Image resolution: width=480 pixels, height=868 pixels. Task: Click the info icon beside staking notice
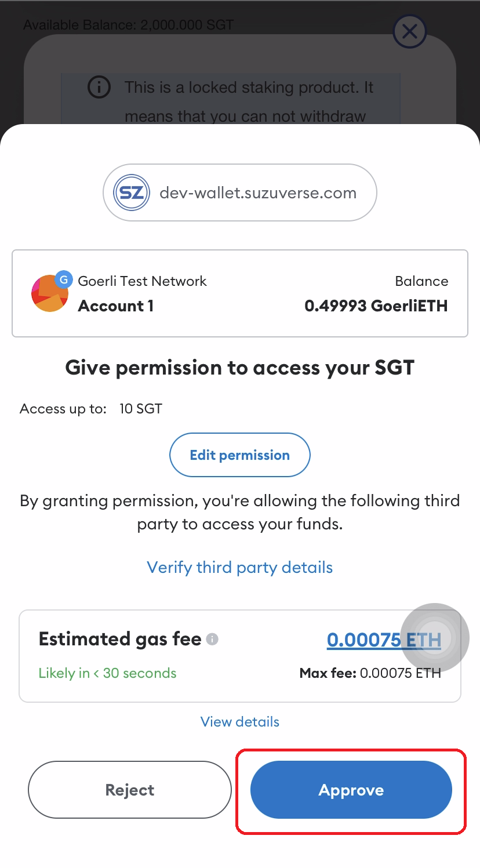pyautogui.click(x=99, y=88)
